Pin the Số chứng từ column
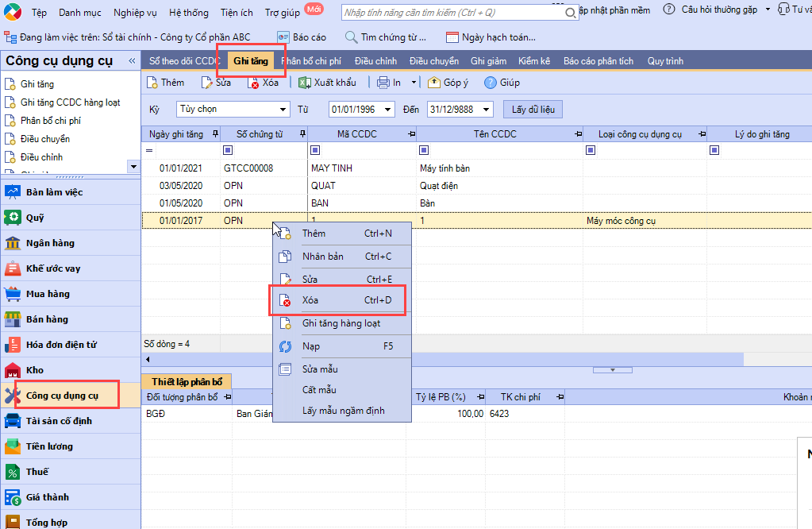This screenshot has width=812, height=529. [x=302, y=134]
